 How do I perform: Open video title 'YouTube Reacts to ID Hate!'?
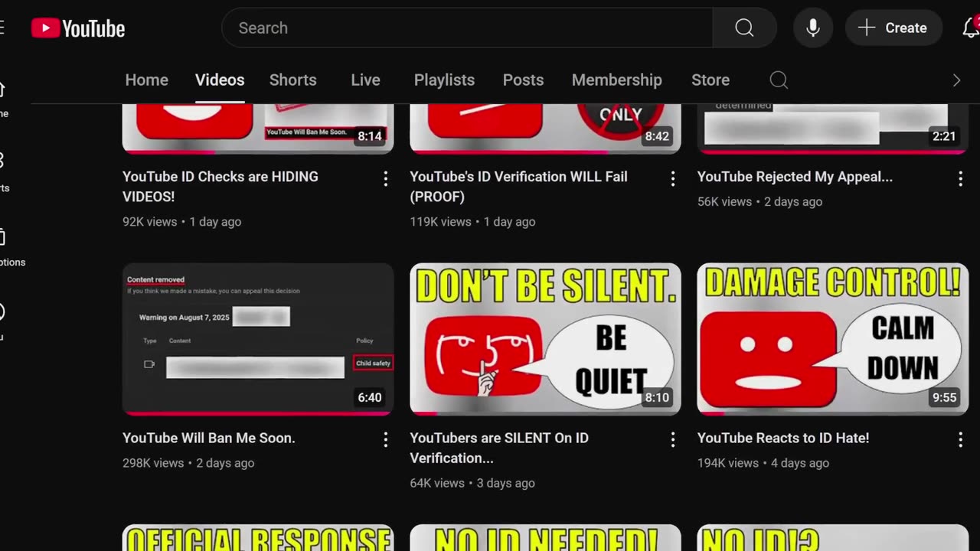tap(783, 438)
